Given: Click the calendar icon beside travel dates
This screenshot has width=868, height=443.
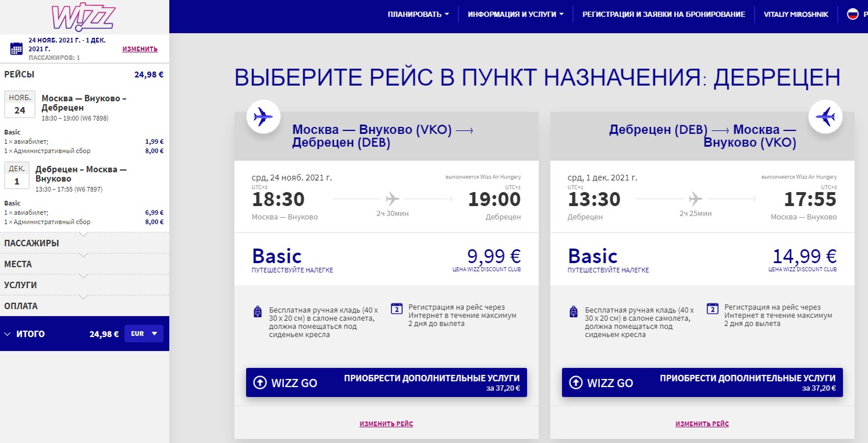Looking at the screenshot, I should (16, 49).
